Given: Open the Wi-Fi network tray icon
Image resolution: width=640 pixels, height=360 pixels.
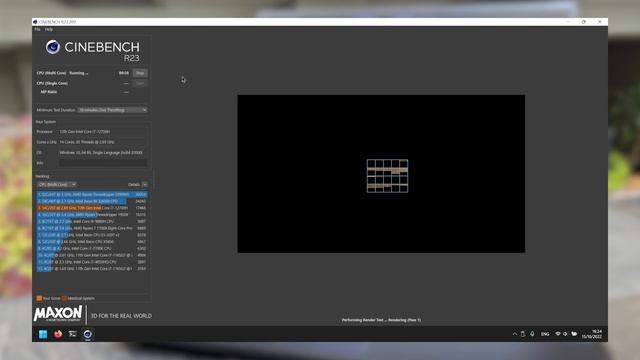Looking at the screenshot, I should pyautogui.click(x=558, y=334).
